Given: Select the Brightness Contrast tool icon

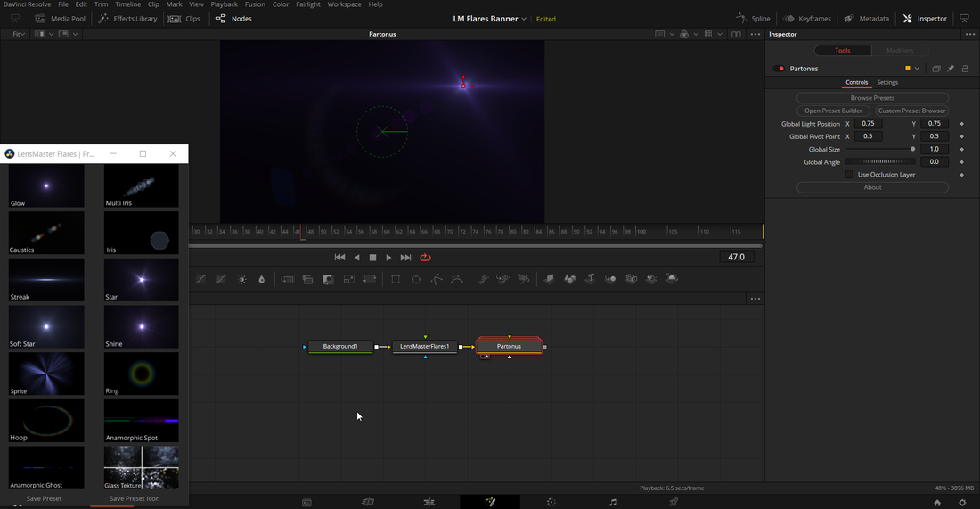Looking at the screenshot, I should point(241,279).
